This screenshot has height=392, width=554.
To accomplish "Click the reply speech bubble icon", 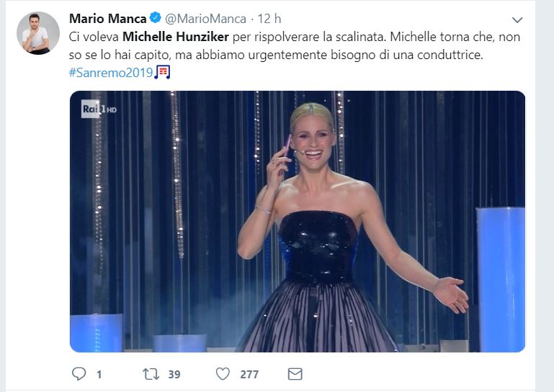I will pos(79,374).
